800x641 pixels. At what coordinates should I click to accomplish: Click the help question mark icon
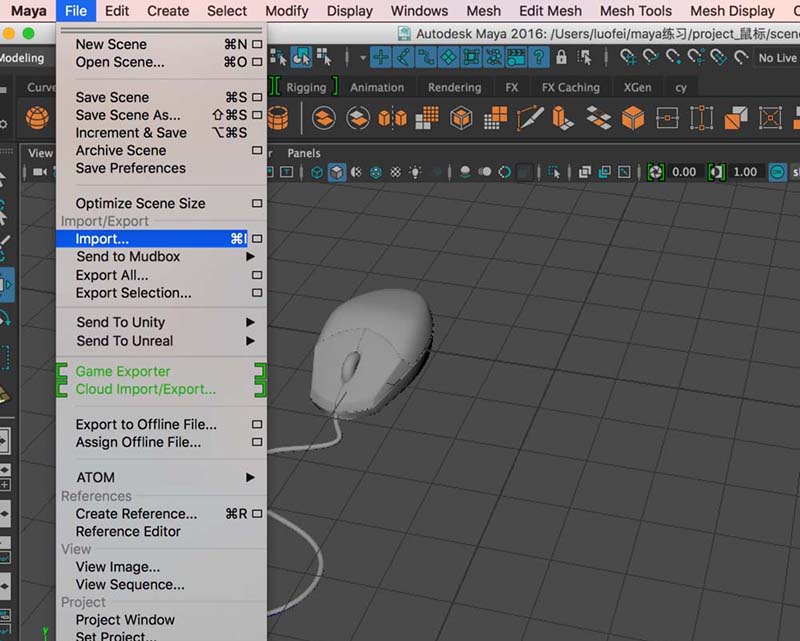coord(540,58)
